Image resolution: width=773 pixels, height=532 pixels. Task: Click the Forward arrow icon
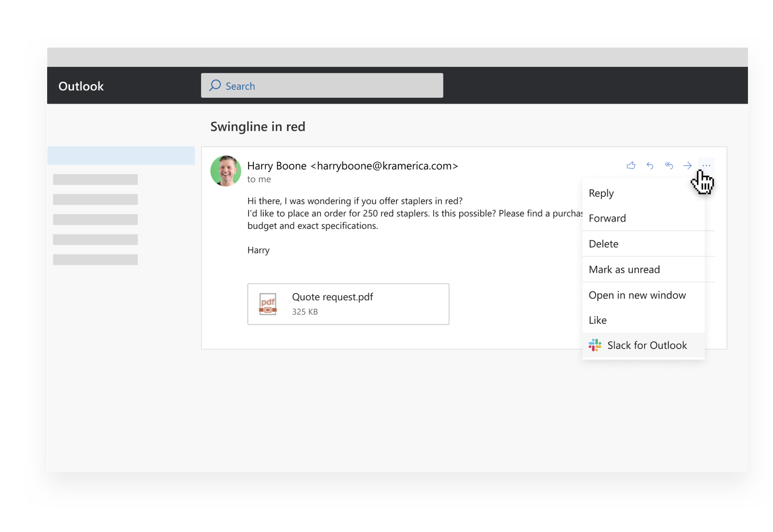688,165
